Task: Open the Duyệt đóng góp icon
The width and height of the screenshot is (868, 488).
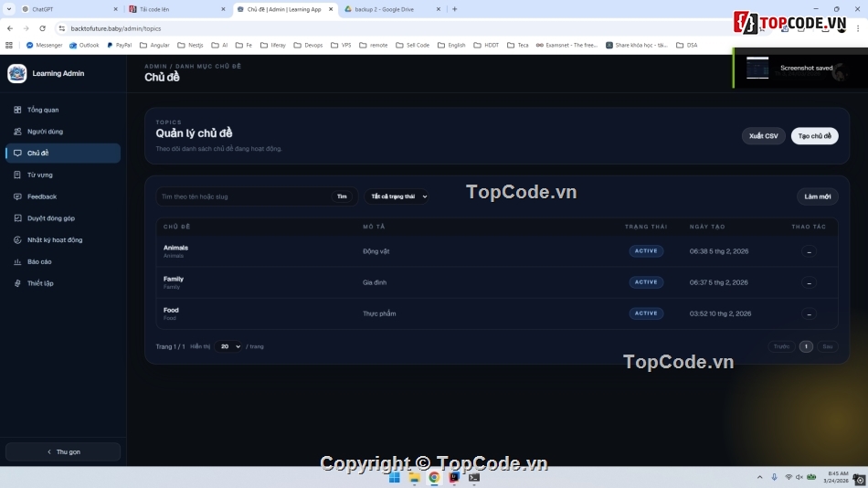Action: point(17,218)
